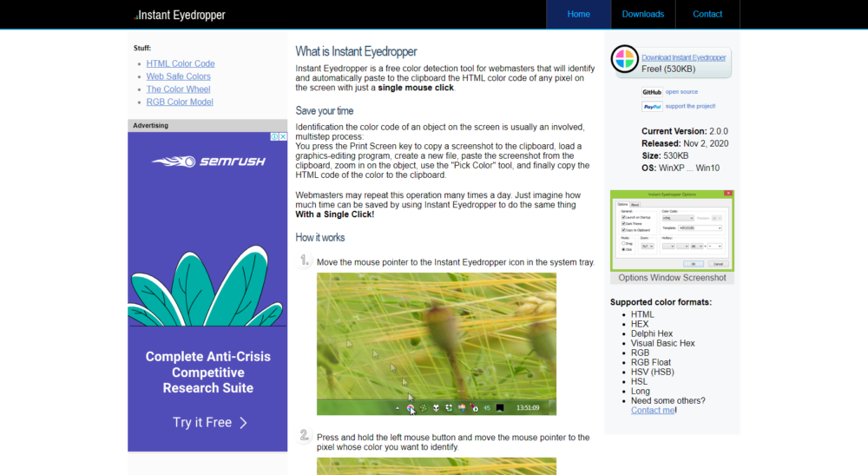Click the Download Instant Eyedropper link
The width and height of the screenshot is (868, 475).
[x=684, y=57]
